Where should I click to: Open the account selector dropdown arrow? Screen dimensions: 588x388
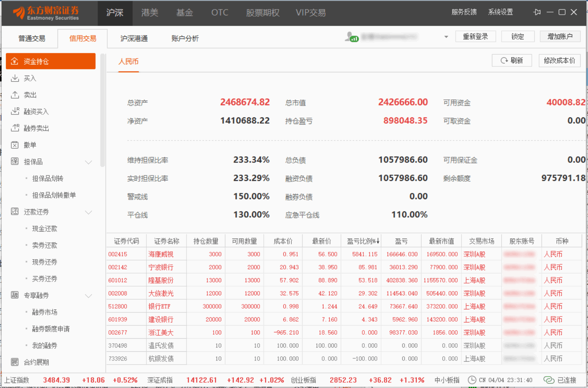pos(446,37)
